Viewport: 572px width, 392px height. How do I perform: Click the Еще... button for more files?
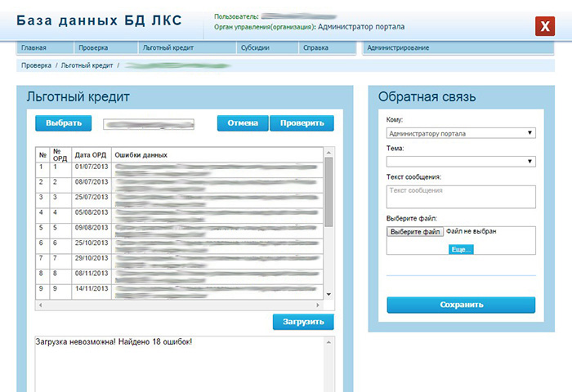tap(461, 249)
